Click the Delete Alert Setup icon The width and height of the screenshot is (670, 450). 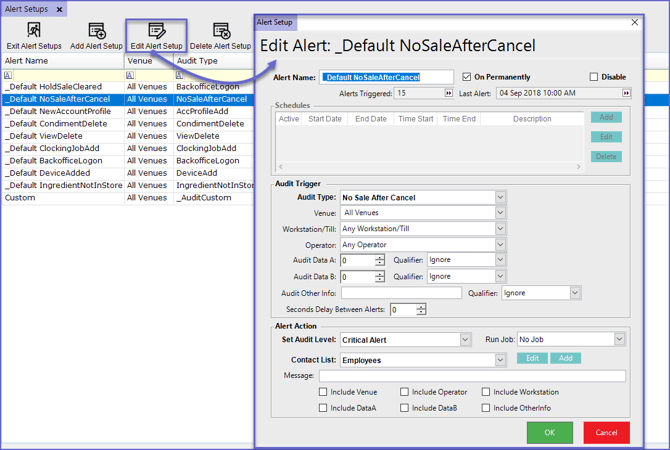(220, 32)
